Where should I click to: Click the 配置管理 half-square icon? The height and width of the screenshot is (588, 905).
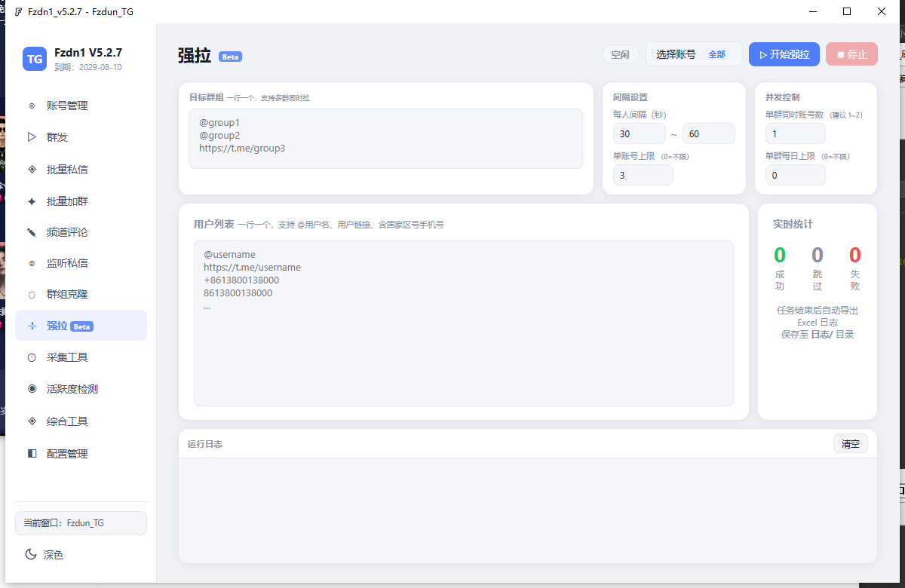click(32, 454)
